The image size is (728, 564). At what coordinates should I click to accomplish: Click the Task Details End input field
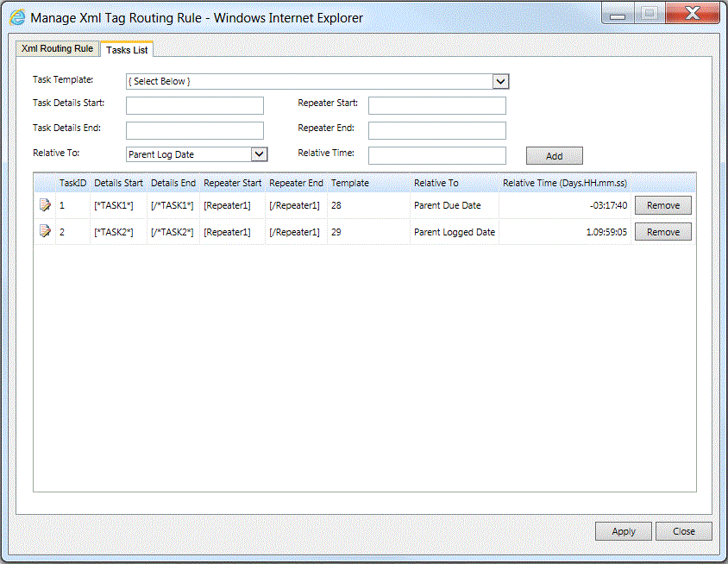[194, 130]
